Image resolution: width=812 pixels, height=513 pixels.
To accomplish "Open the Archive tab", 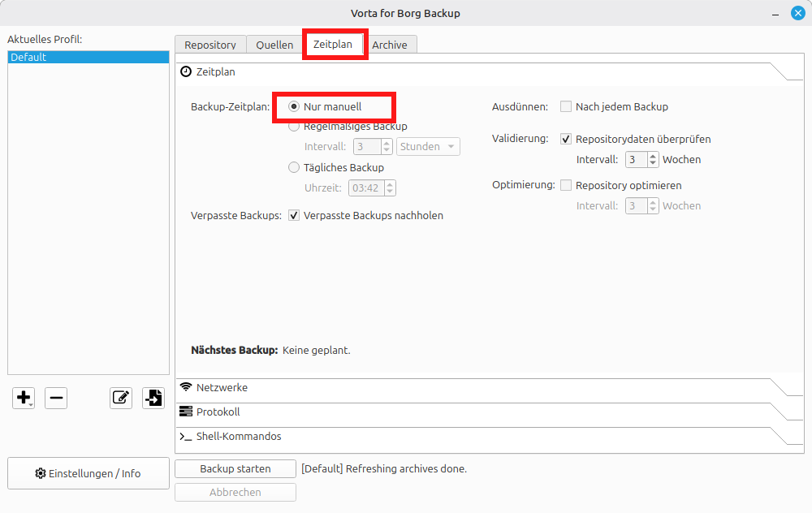I will click(390, 45).
